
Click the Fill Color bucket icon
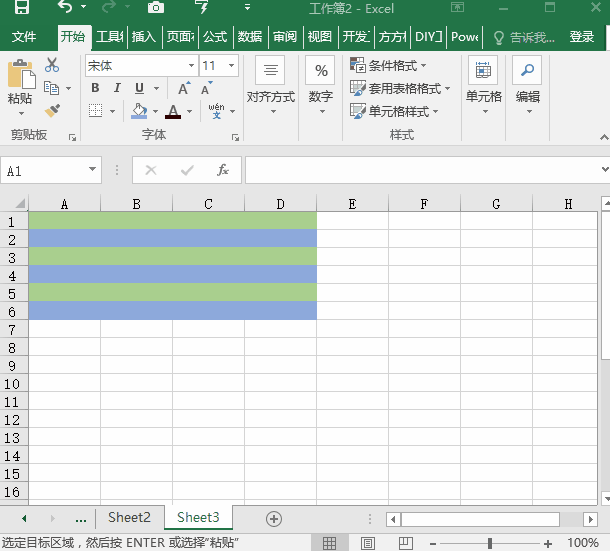pyautogui.click(x=139, y=111)
